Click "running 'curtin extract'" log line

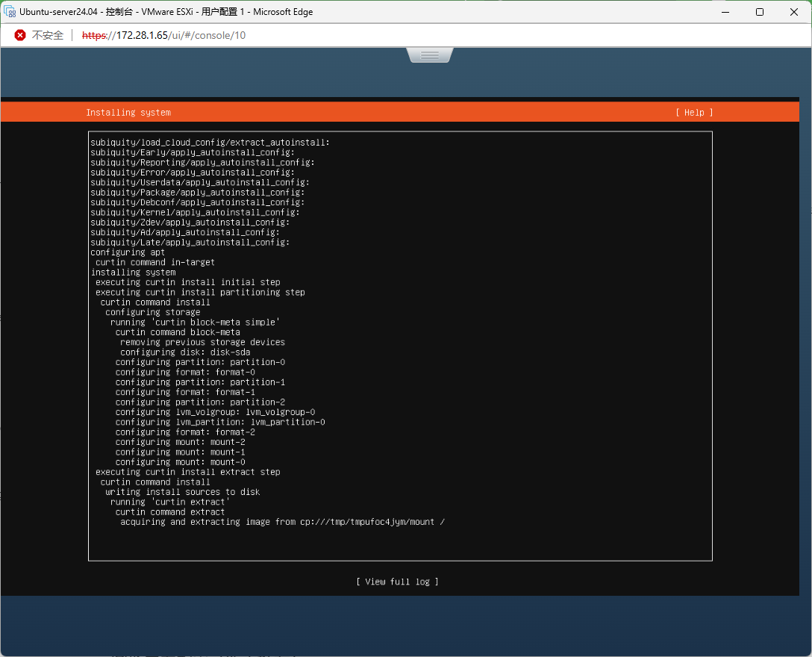click(x=170, y=502)
